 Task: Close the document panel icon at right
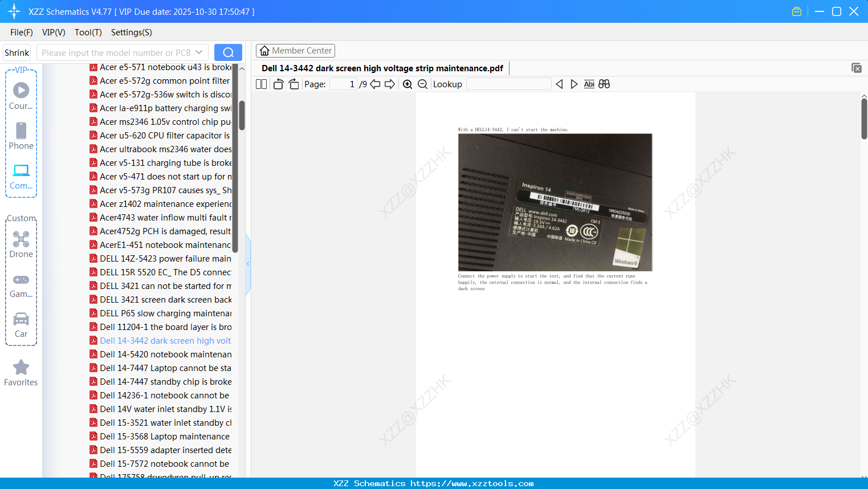(856, 68)
